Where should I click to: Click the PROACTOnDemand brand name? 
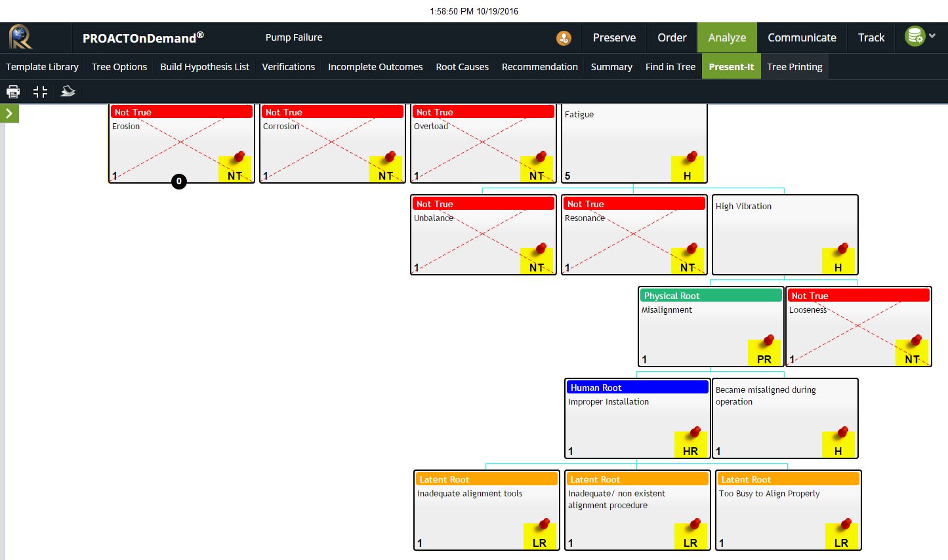click(143, 38)
